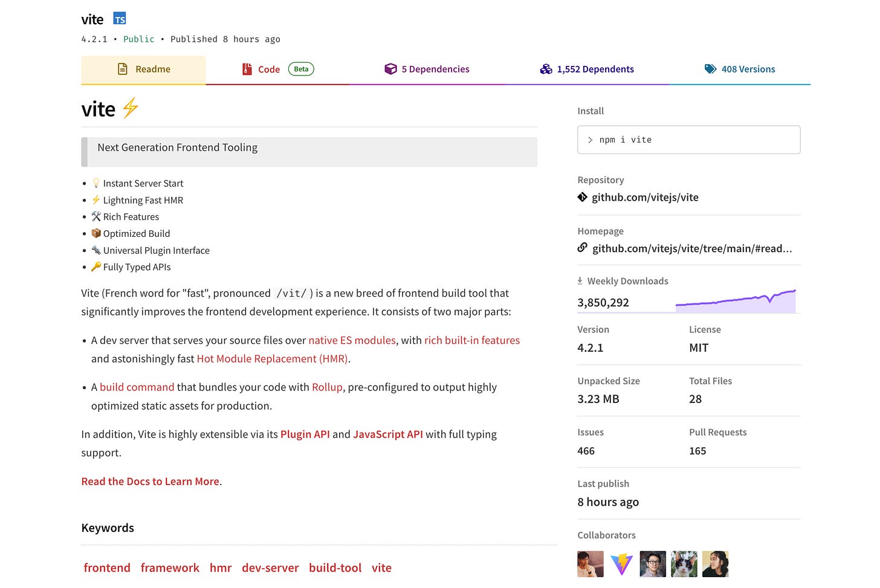
Task: Open the 408 Versions tab
Action: click(x=740, y=69)
